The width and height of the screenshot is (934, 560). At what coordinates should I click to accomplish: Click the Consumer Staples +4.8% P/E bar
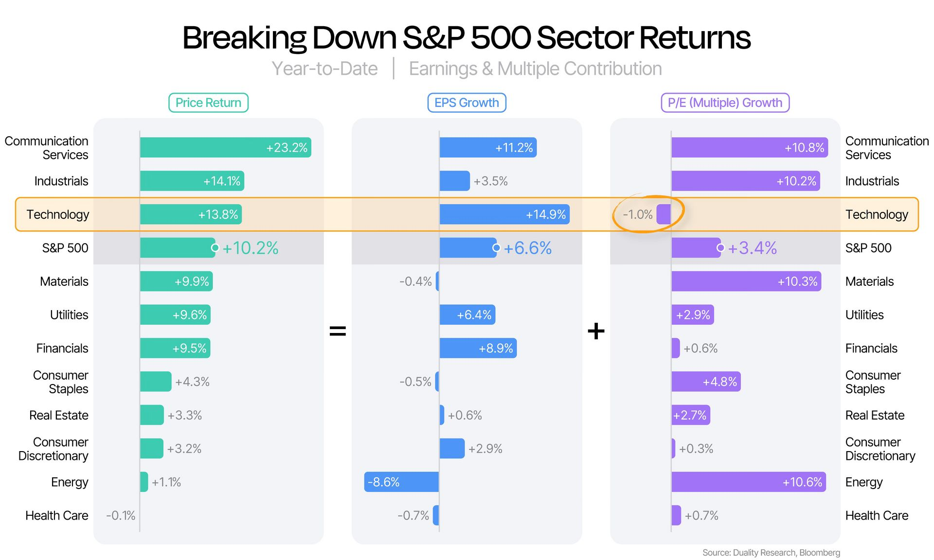706,382
